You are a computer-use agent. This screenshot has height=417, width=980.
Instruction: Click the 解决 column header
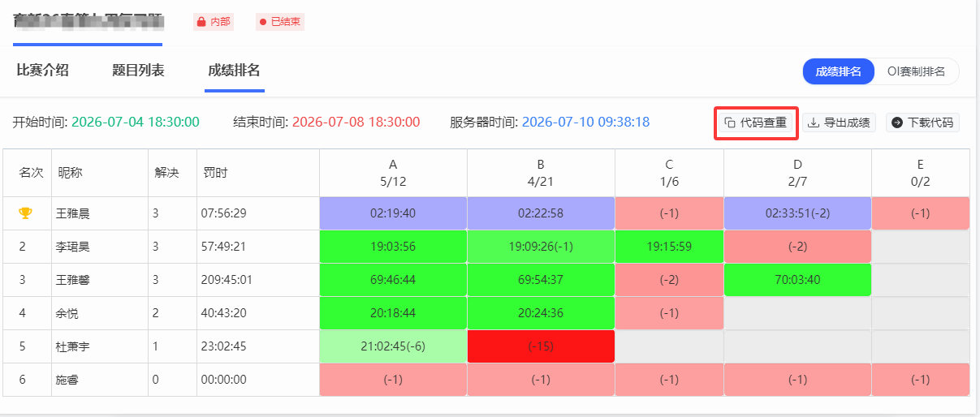coord(167,173)
